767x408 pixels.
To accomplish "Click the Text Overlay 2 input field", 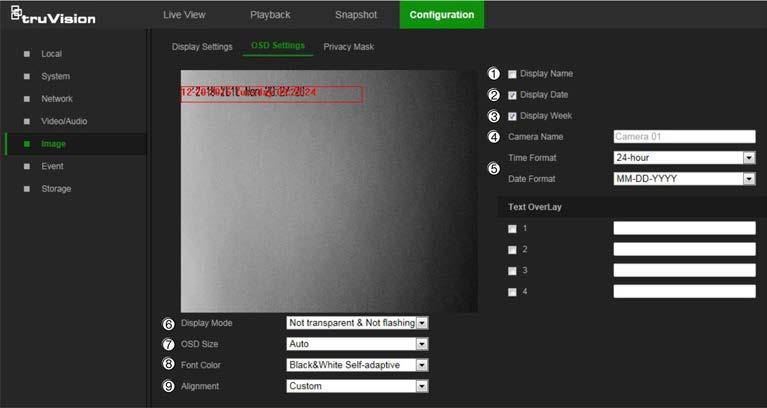I will pyautogui.click(x=684, y=249).
